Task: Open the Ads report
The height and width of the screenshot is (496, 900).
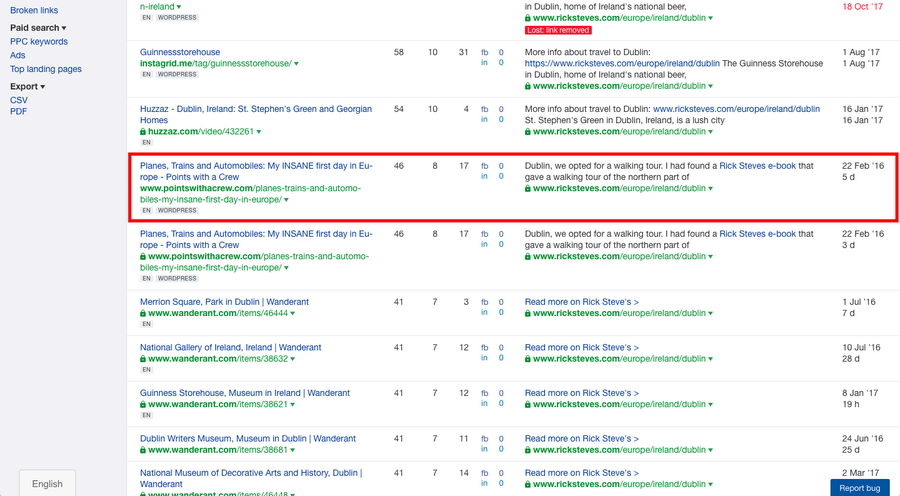Action: [x=17, y=55]
